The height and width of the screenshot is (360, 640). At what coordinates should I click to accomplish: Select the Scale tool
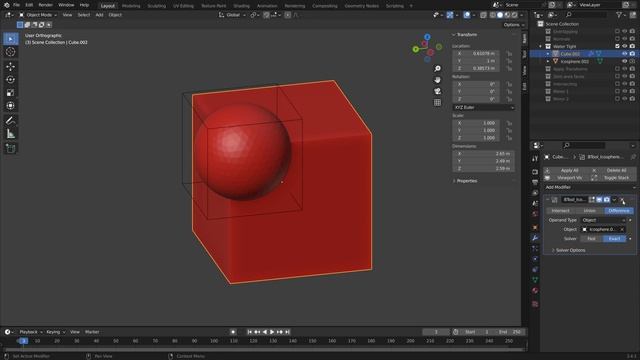point(11,93)
